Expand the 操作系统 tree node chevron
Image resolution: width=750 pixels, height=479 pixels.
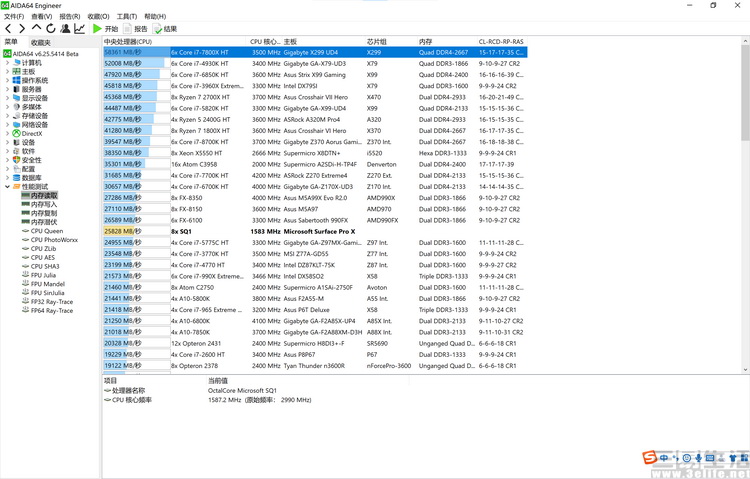(7, 80)
